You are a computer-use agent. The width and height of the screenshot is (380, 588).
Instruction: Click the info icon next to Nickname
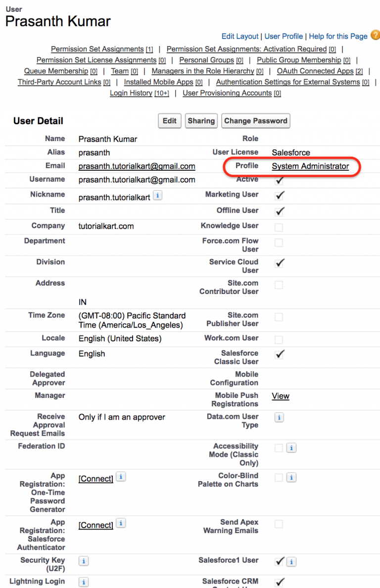point(157,195)
